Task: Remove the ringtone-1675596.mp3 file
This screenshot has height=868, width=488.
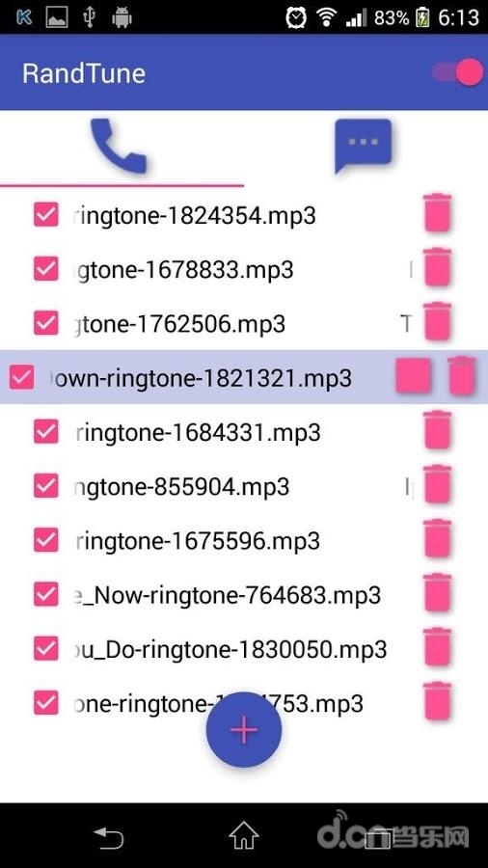Action: [x=438, y=538]
